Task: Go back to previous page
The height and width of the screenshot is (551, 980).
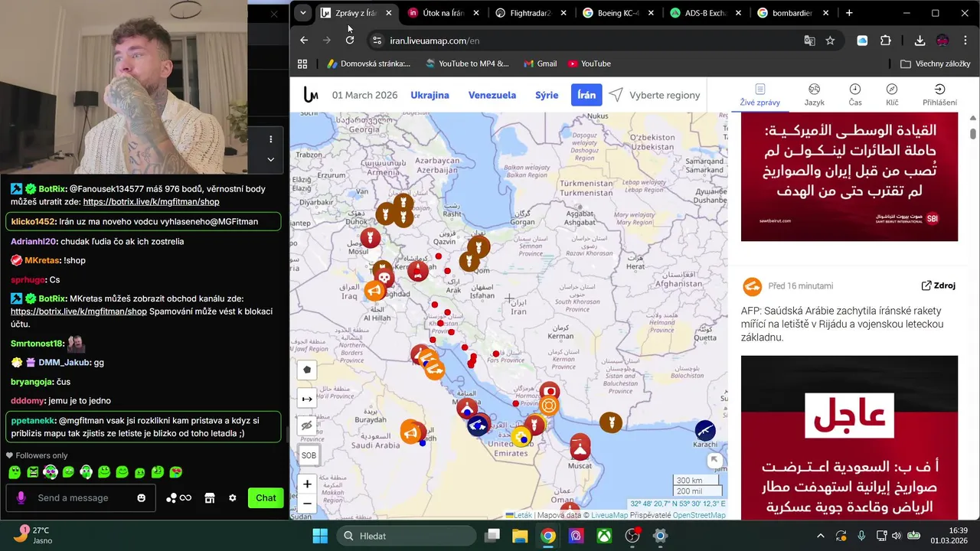Action: coord(304,41)
